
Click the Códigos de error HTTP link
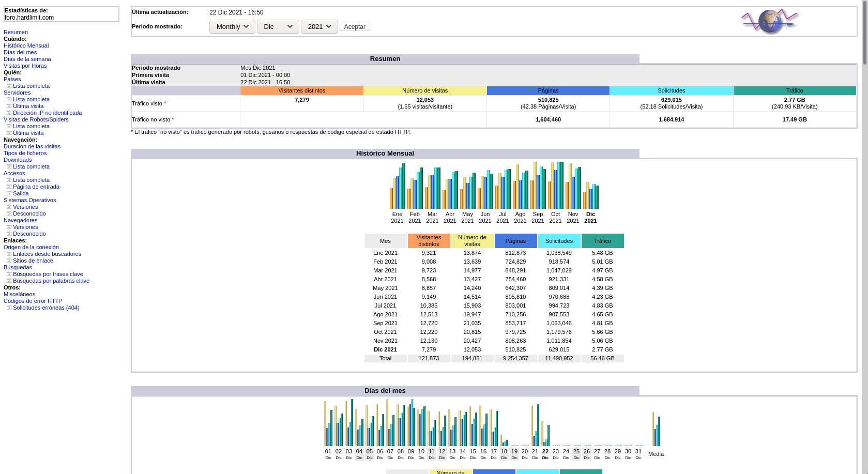click(33, 301)
